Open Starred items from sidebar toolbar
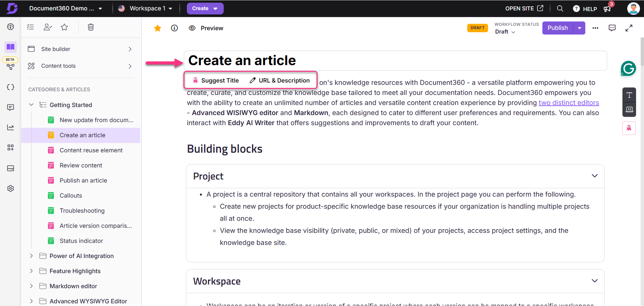The width and height of the screenshot is (644, 306). (x=64, y=27)
